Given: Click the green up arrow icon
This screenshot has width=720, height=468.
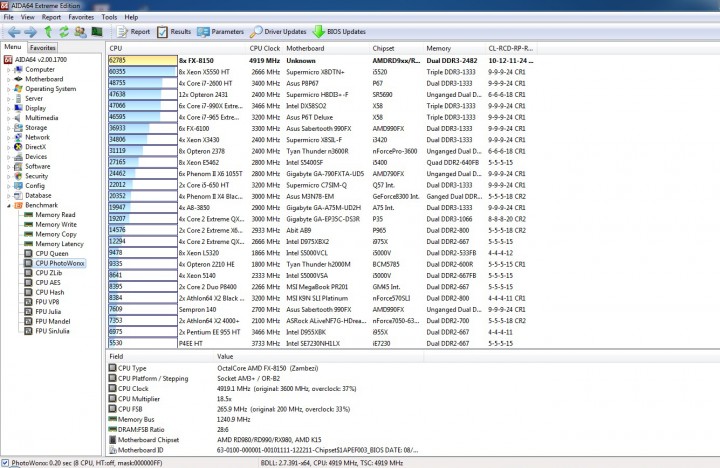Looking at the screenshot, I should click(x=48, y=32).
